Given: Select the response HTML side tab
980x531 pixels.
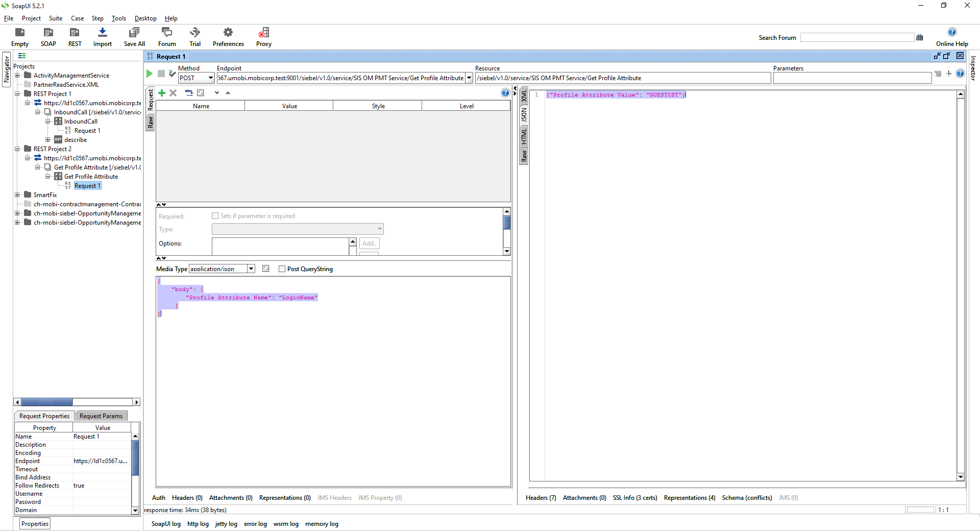Looking at the screenshot, I should (524, 136).
